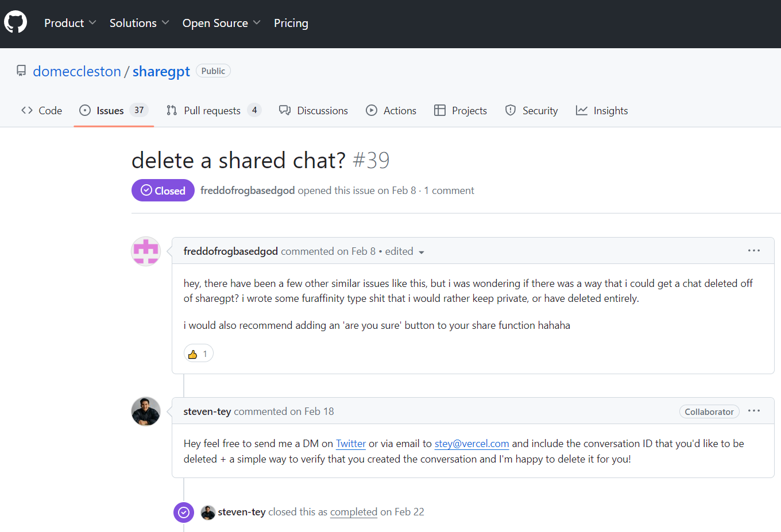Expand the Product menu
The image size is (781, 532).
point(70,23)
